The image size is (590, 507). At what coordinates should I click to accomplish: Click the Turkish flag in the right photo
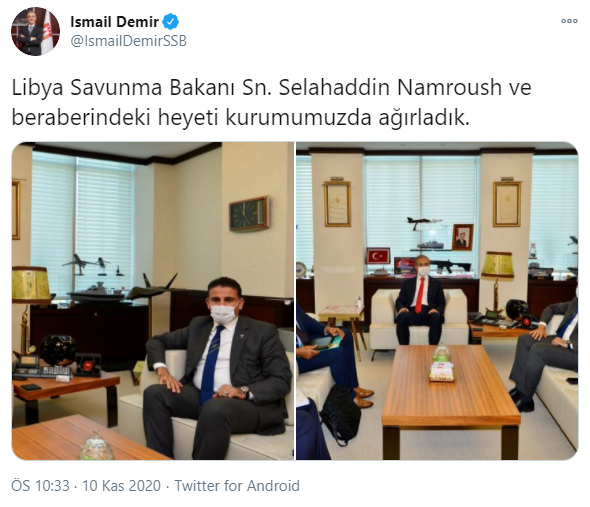tap(378, 256)
